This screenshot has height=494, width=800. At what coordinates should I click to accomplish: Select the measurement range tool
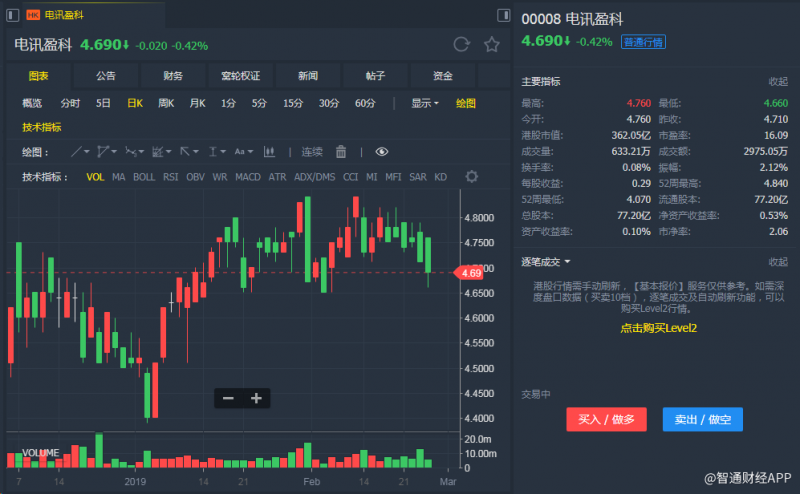213,152
